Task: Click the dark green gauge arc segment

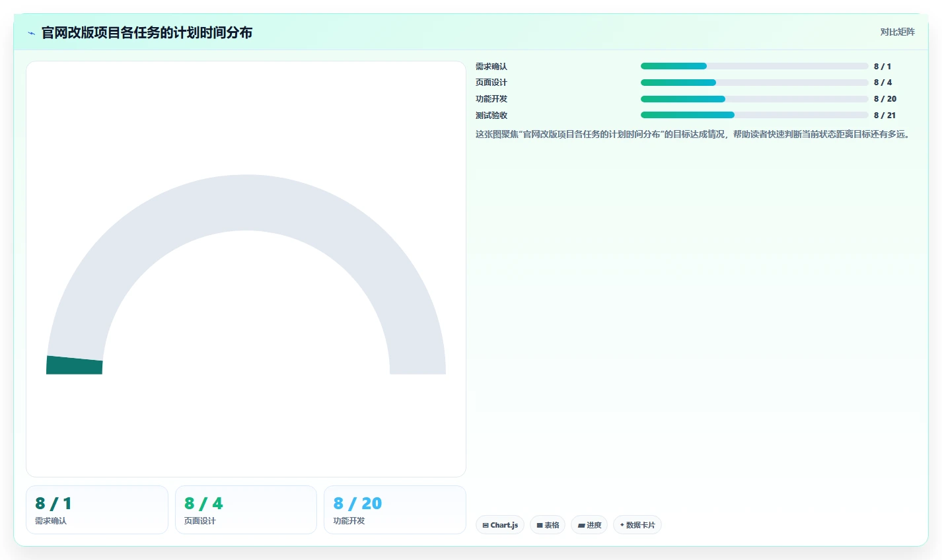Action: [x=74, y=365]
